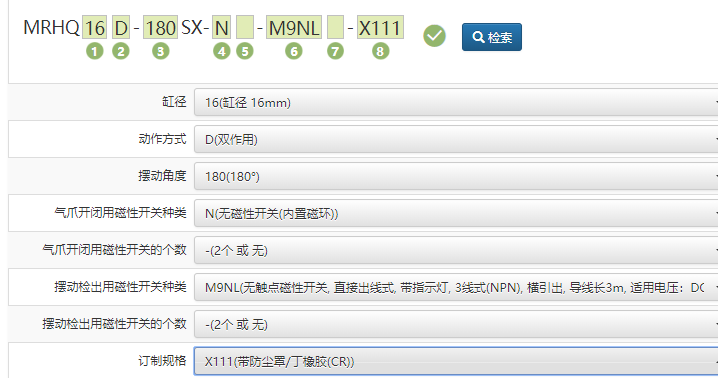Open the 气爪开闭用磁性开关的个数 dropdown

pyautogui.click(x=456, y=250)
